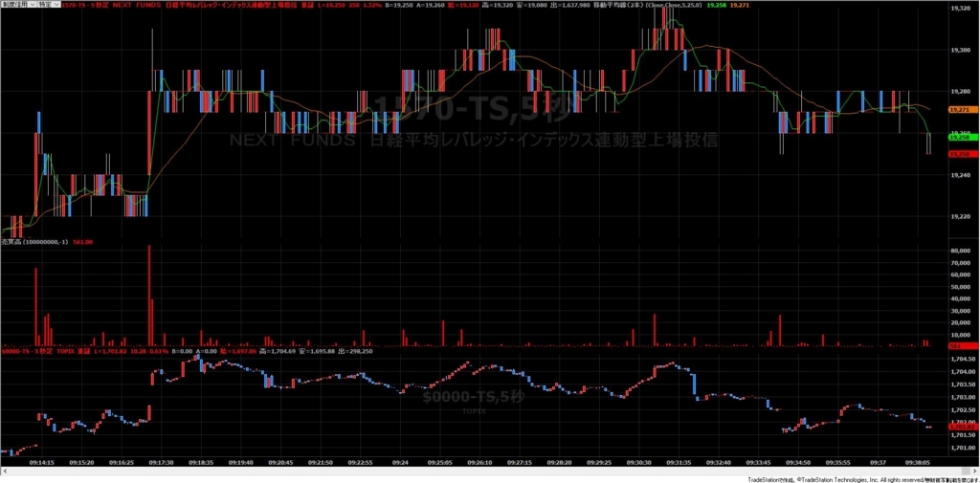Screen dimensions: 980x483
Task: Click the 80,000 volume axis label
Action: [959, 251]
